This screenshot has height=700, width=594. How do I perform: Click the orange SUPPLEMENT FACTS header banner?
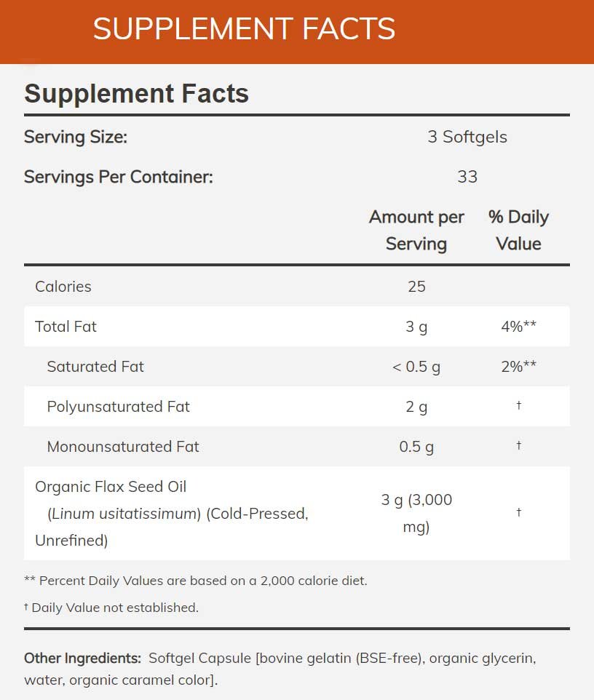[297, 32]
